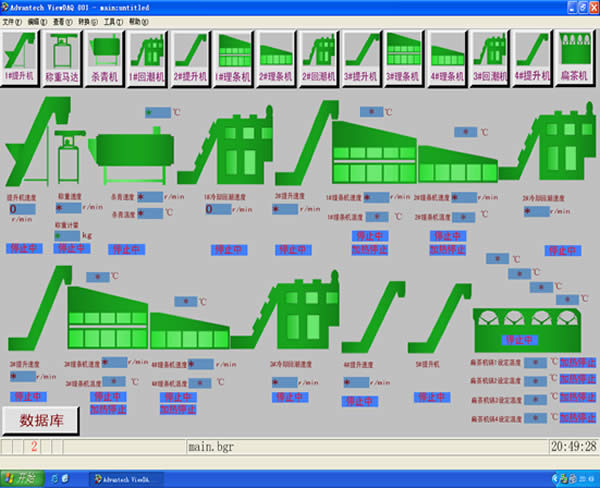The height and width of the screenshot is (488, 600).
Task: Toggle the top 加热停止 for 扁茶机锅1
Action: click(577, 363)
